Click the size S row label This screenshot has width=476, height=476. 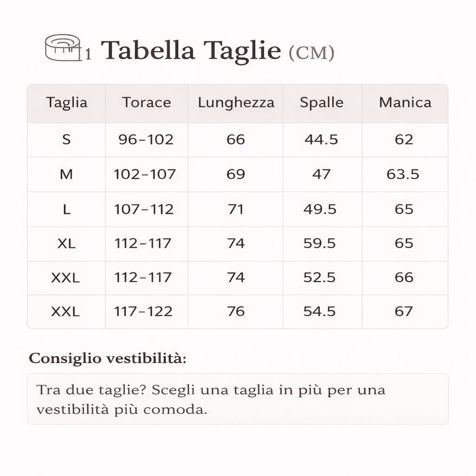coord(66,139)
